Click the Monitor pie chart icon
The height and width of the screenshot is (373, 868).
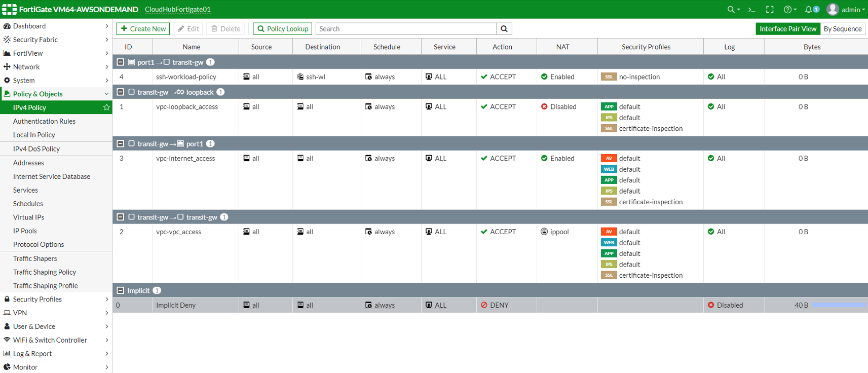[7, 367]
